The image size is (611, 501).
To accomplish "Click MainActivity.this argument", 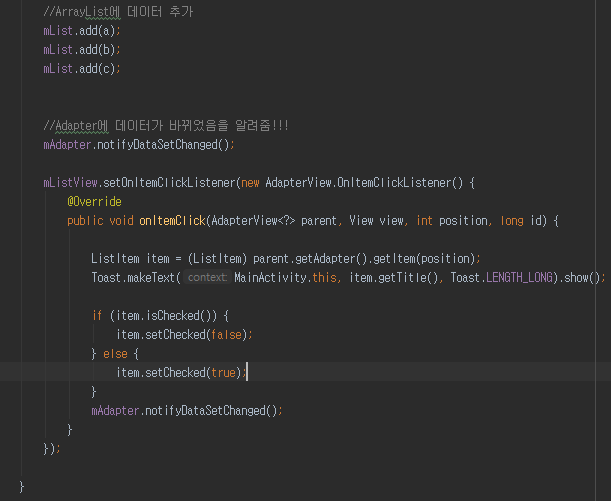I will [x=285, y=278].
